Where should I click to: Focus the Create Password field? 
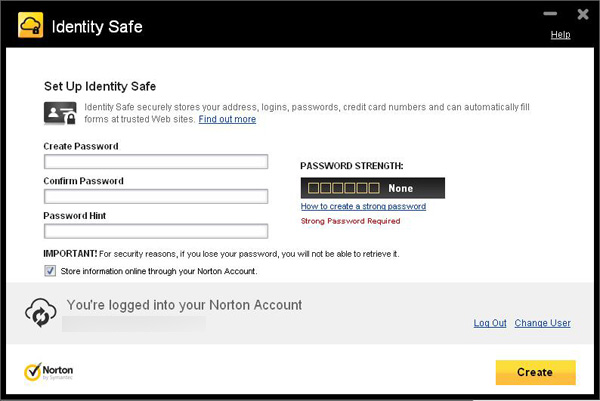(156, 162)
